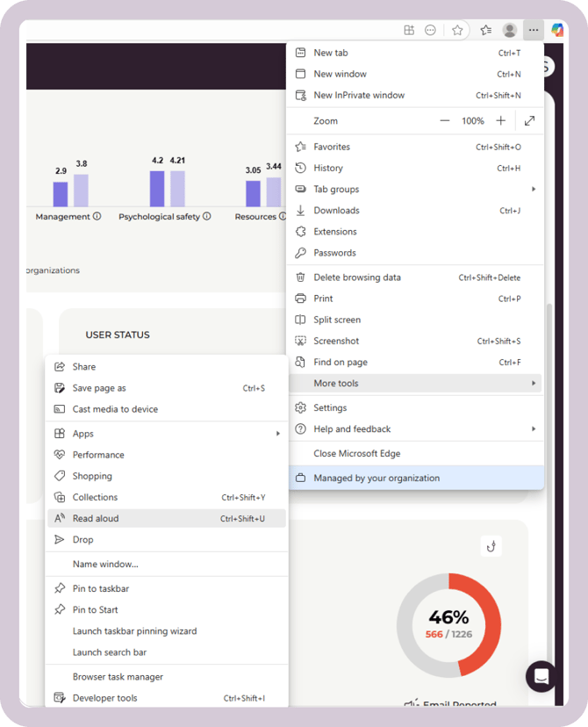The height and width of the screenshot is (727, 588).
Task: Enter full screen using the zoom expand icon
Action: click(x=529, y=121)
